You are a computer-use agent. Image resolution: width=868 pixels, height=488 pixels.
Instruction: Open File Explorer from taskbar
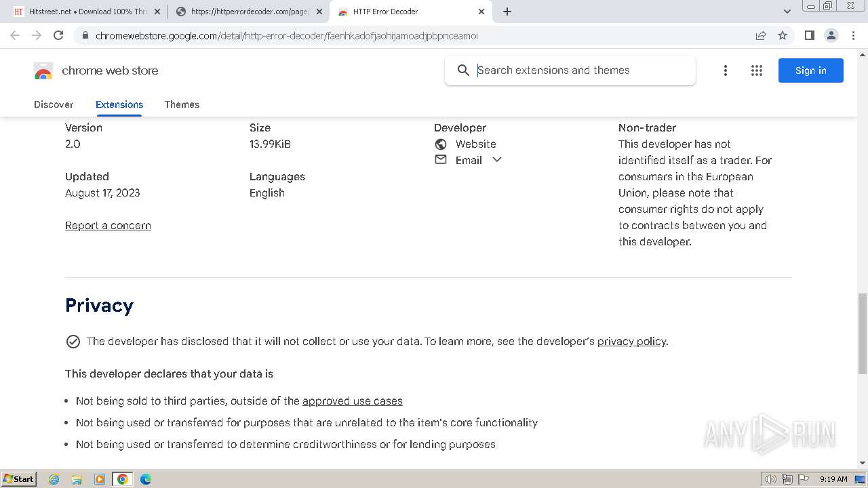point(77,479)
